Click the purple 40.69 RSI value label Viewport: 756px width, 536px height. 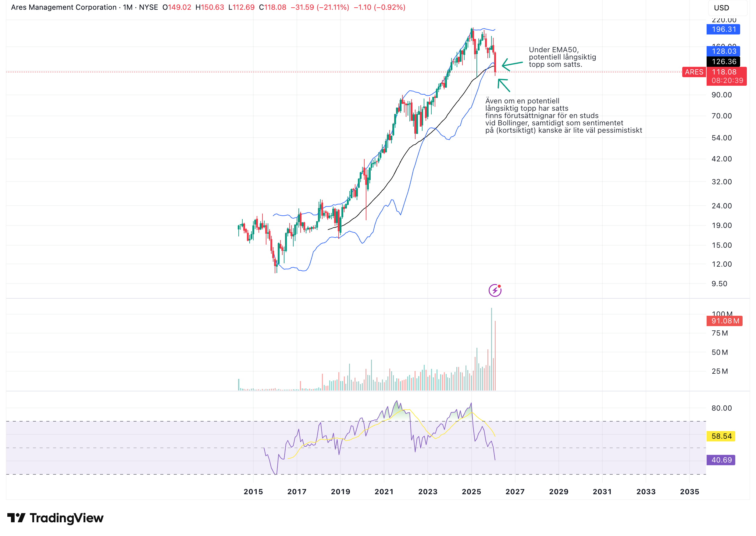tap(720, 460)
